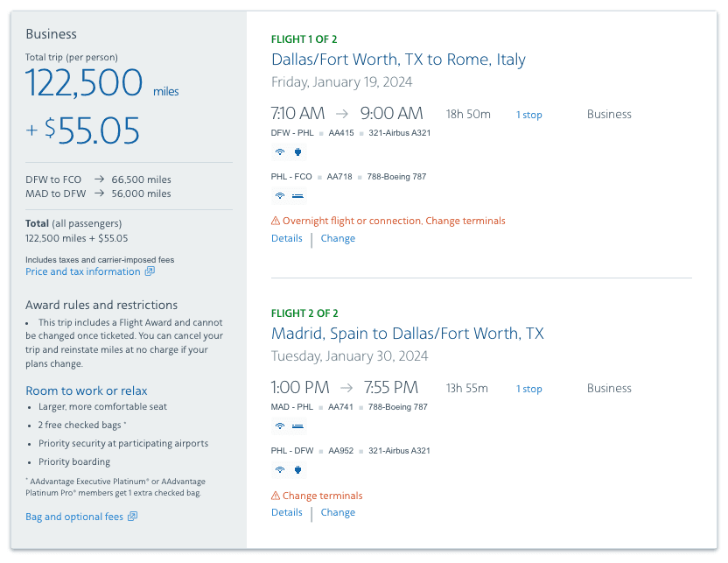
Task: Select the lie-flat seat icon on MAD-PHL segment
Action: [x=297, y=426]
